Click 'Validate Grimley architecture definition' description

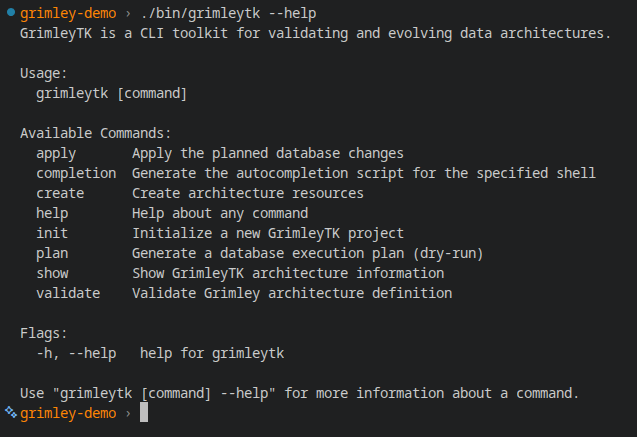[x=292, y=294]
